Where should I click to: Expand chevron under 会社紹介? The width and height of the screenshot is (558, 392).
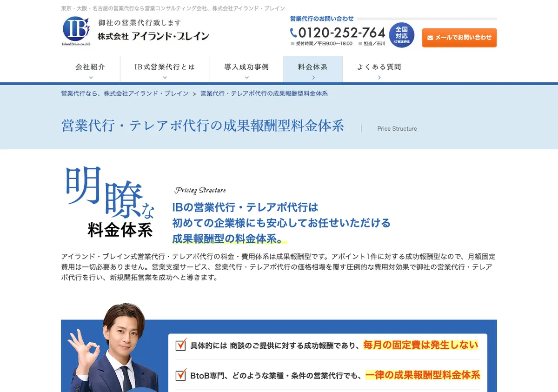click(91, 78)
